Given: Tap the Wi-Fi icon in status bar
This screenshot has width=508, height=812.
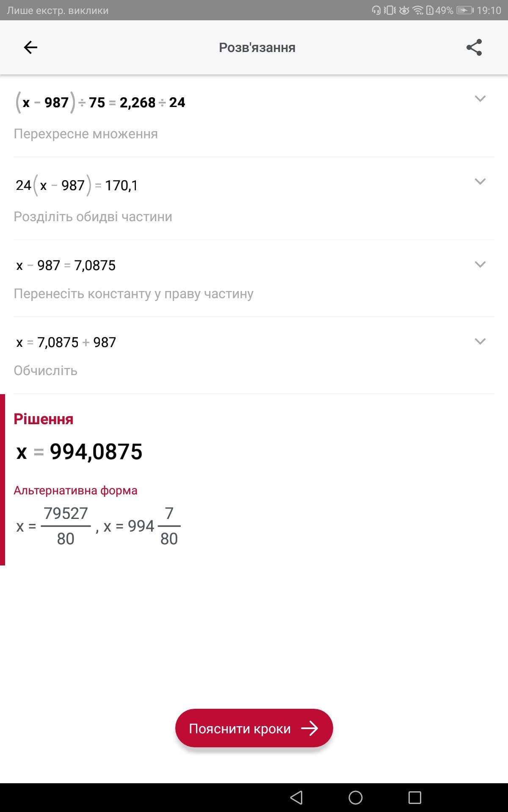Looking at the screenshot, I should (418, 10).
